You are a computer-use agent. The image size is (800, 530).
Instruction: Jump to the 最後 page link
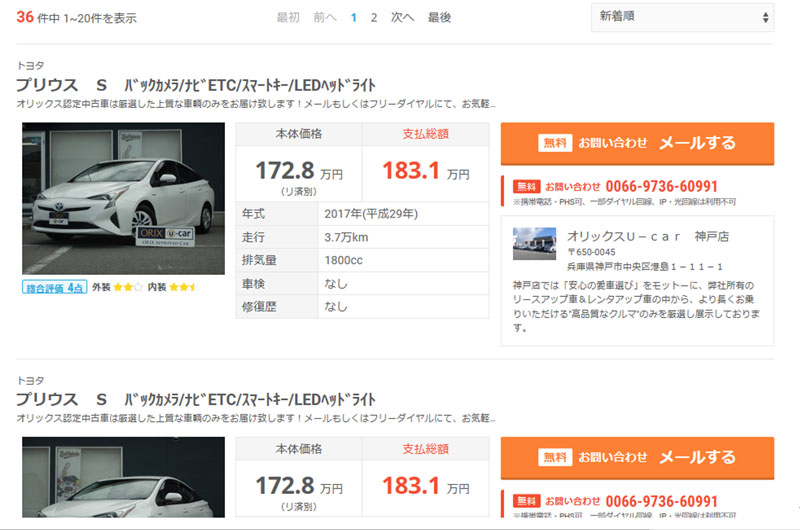pos(439,18)
